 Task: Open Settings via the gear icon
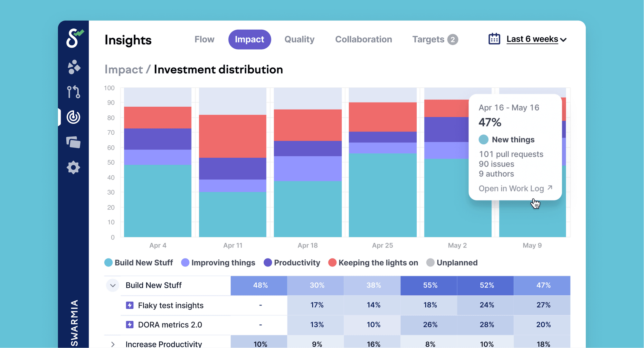pos(74,167)
